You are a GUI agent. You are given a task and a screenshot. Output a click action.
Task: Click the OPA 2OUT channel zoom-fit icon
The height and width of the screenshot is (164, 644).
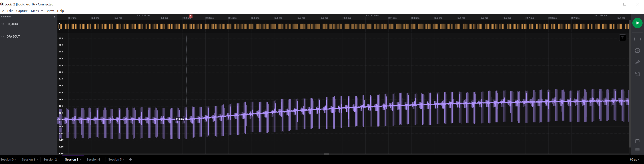coord(622,38)
